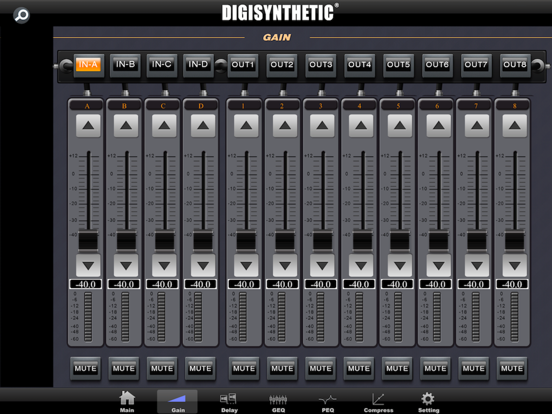
Task: Click output 1 gain down arrow
Action: coord(246,265)
